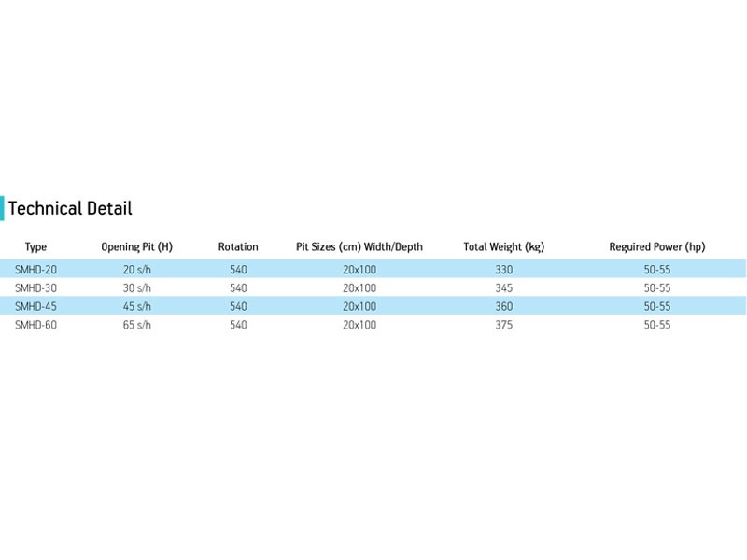Click the SMHD-30 type cell
This screenshot has height=560, width=747.
[35, 288]
